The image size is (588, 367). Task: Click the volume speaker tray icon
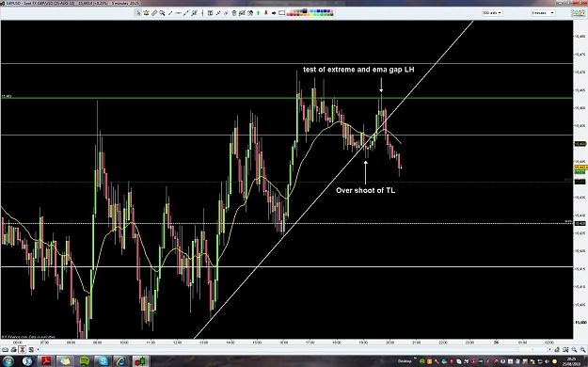click(547, 361)
